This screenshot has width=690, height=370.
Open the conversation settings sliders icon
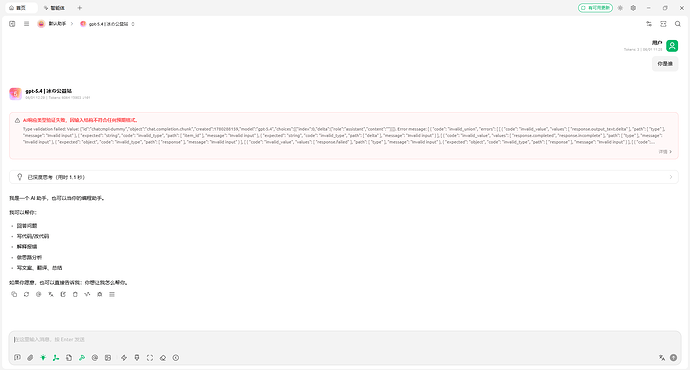[x=649, y=24]
